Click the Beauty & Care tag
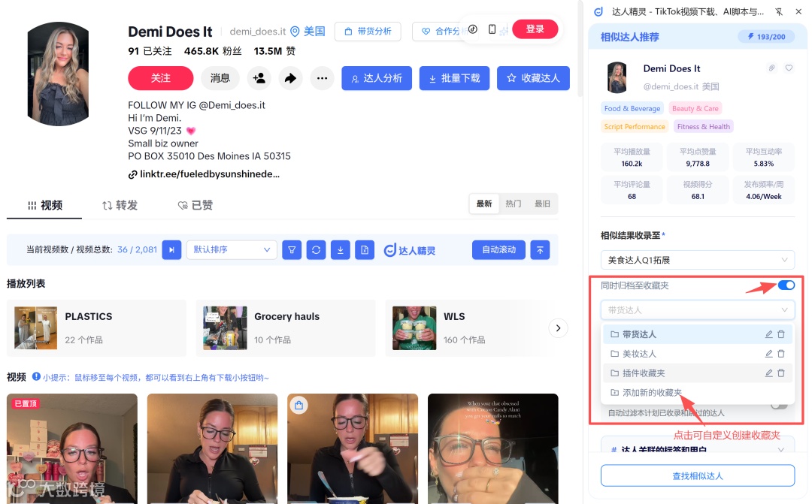Image resolution: width=812 pixels, height=504 pixels. (695, 109)
